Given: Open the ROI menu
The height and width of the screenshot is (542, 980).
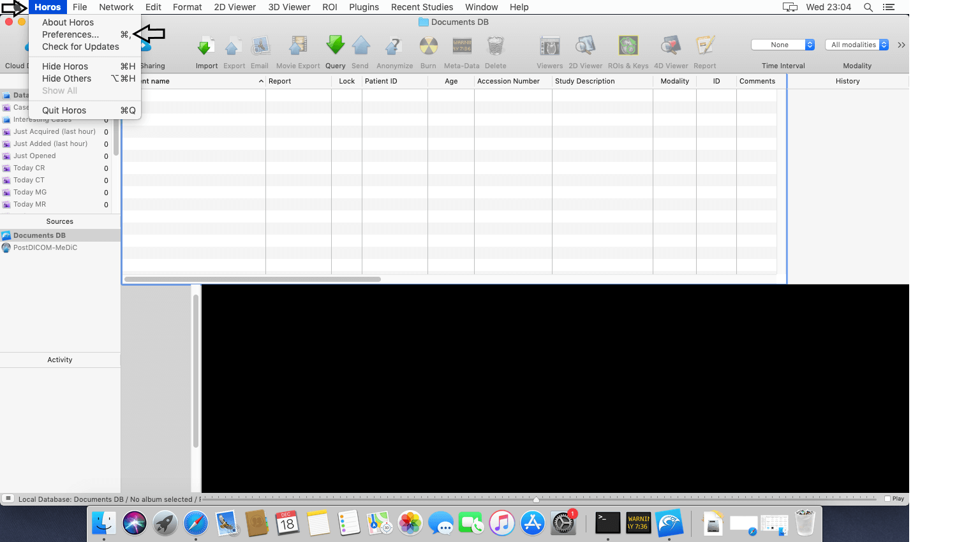Looking at the screenshot, I should (330, 7).
